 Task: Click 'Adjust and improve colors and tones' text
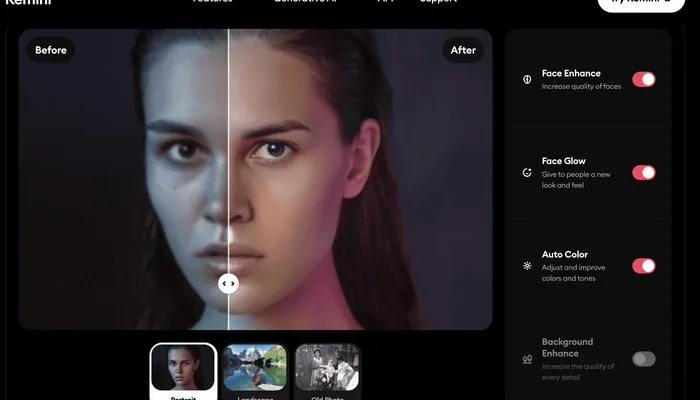pyautogui.click(x=573, y=273)
